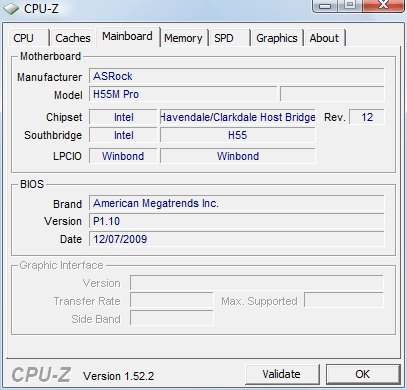Image resolution: width=407 pixels, height=390 pixels.
Task: View the Graphics tab
Action: point(277,38)
